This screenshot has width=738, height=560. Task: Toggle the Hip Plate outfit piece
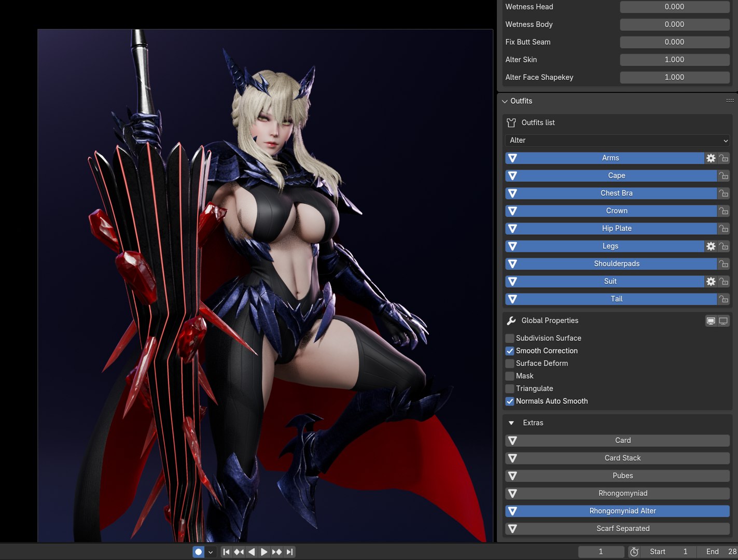(611, 229)
